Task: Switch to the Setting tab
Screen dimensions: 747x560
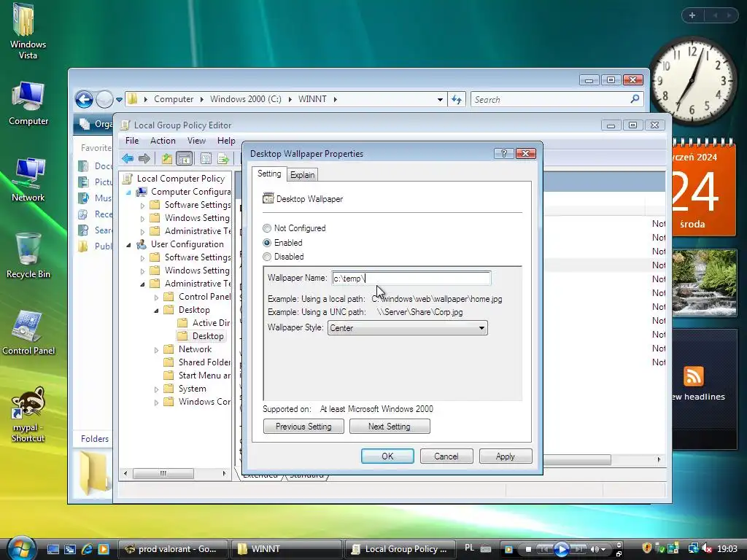Action: (x=269, y=174)
